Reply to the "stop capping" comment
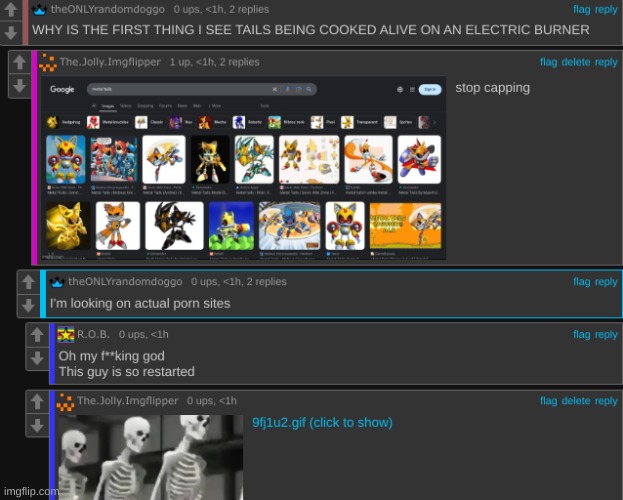The image size is (623, 500). pos(606,62)
